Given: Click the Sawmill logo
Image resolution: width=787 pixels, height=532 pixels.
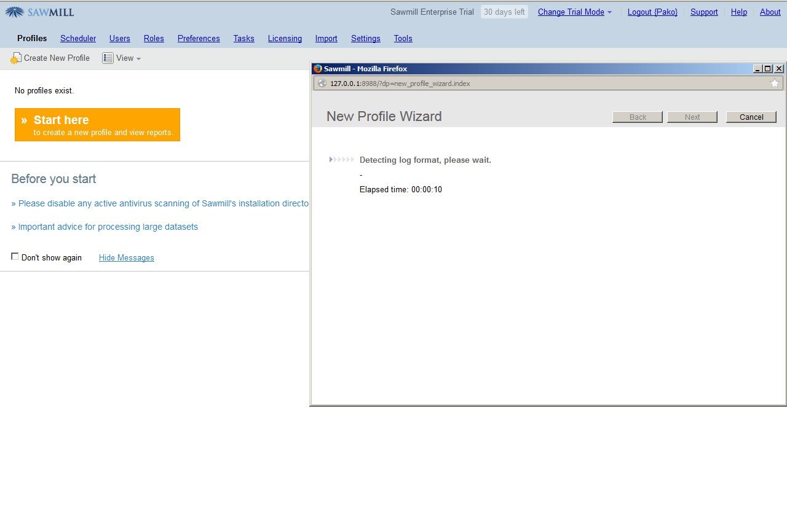Looking at the screenshot, I should 39,12.
